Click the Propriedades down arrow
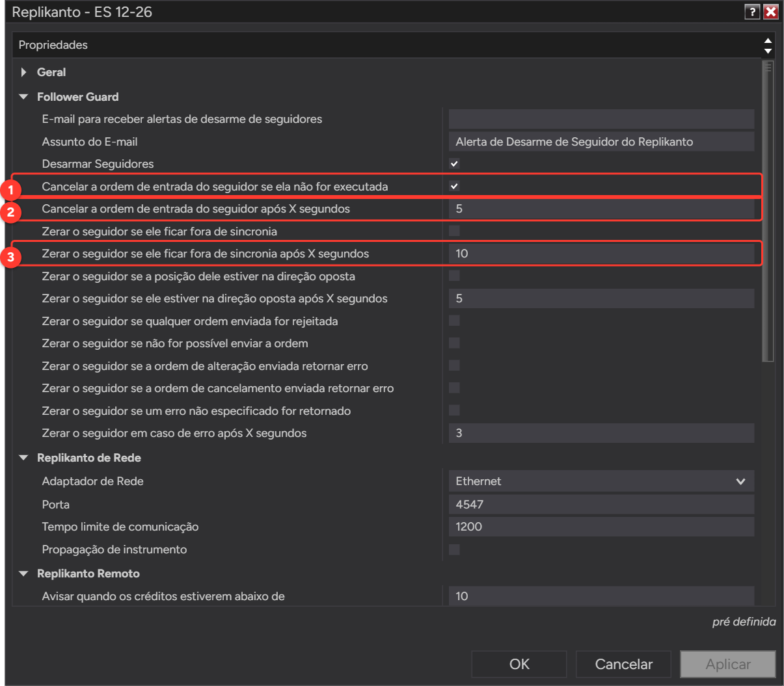Image resolution: width=784 pixels, height=686 pixels. 768,51
